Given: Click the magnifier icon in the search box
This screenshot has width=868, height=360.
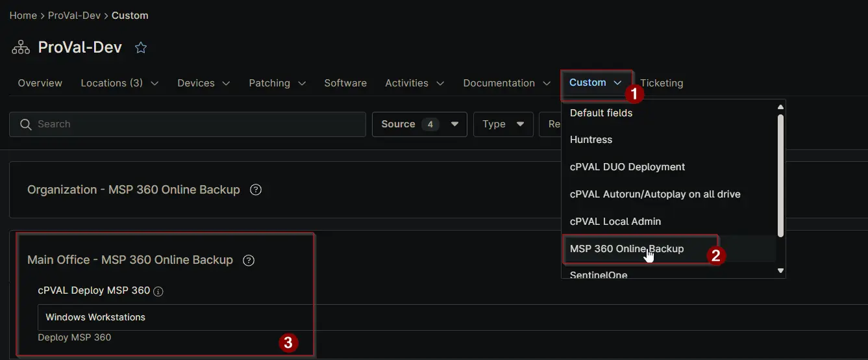Looking at the screenshot, I should pyautogui.click(x=26, y=124).
